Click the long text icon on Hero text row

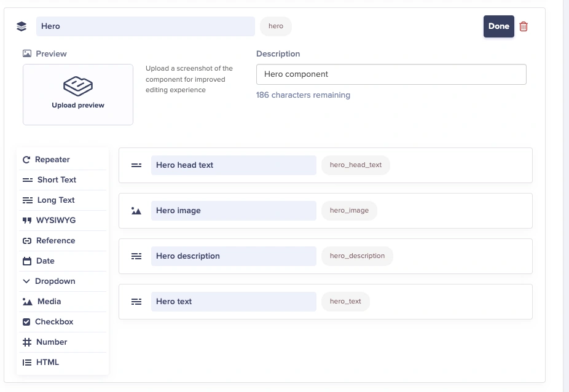[136, 302]
